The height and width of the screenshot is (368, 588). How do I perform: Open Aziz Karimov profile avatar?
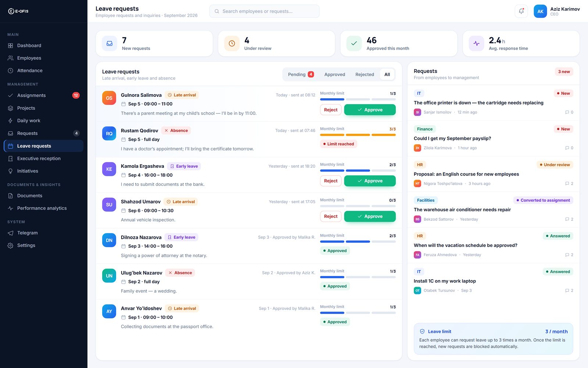[x=540, y=11]
